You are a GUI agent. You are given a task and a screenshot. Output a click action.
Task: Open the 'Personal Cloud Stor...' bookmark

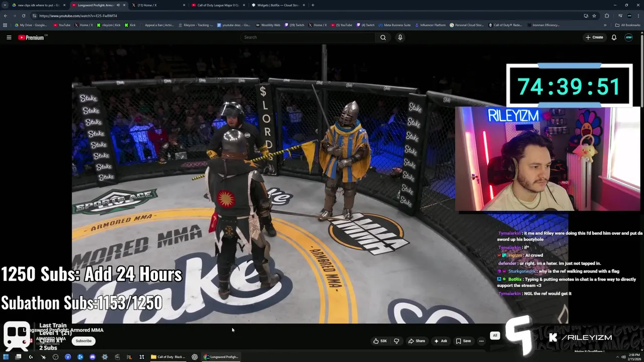tap(466, 25)
